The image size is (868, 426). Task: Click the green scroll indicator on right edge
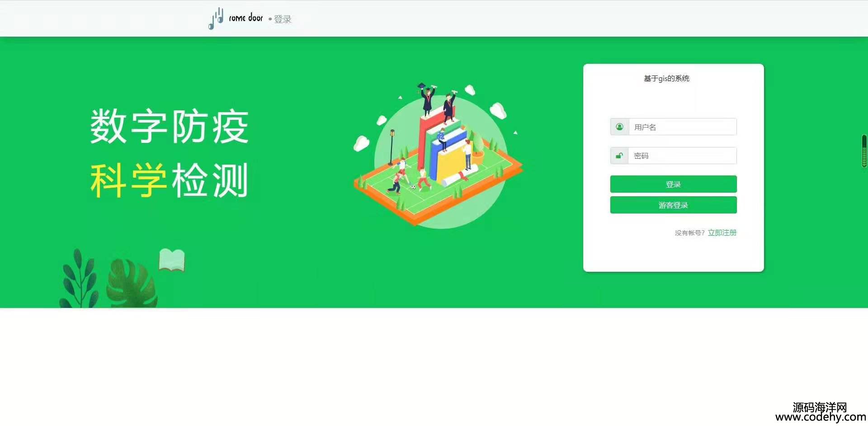click(864, 151)
